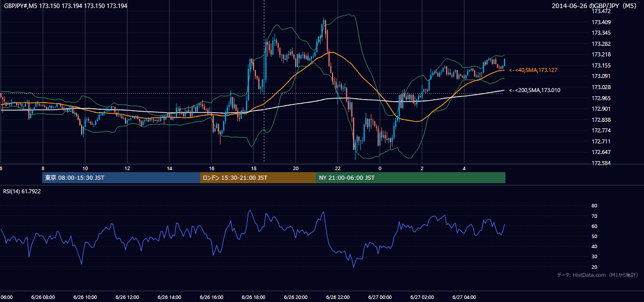Click the 173.345 price axis value
Viewport: 644px width, 302px height.
point(601,33)
